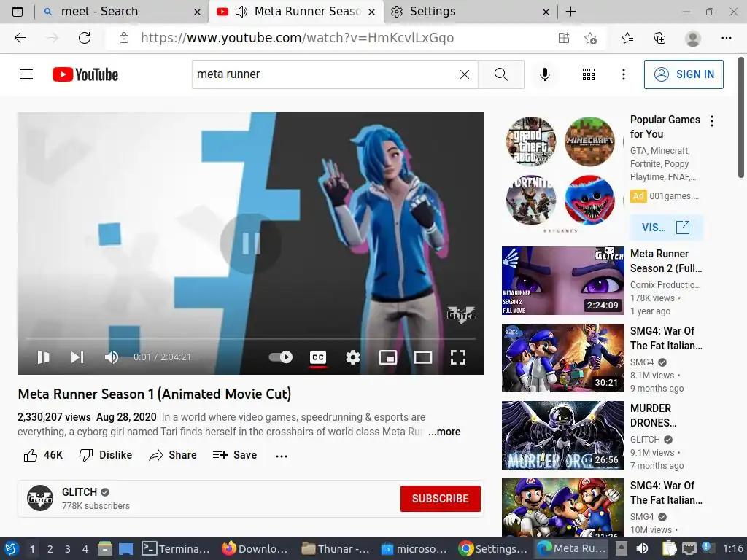Viewport: 747px width, 560px height.
Task: Save the video to a playlist
Action: [234, 455]
